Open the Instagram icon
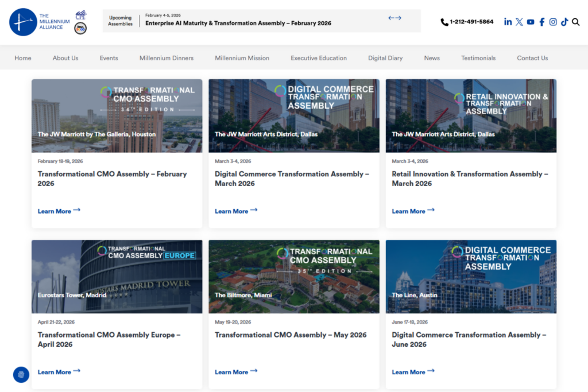Screen dimensions: 588x392 click(x=552, y=22)
